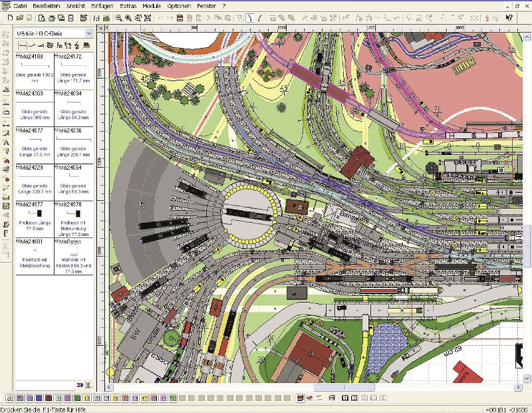Select the text tool 'A' in the left toolbar
532x413 pixels.
(7, 142)
